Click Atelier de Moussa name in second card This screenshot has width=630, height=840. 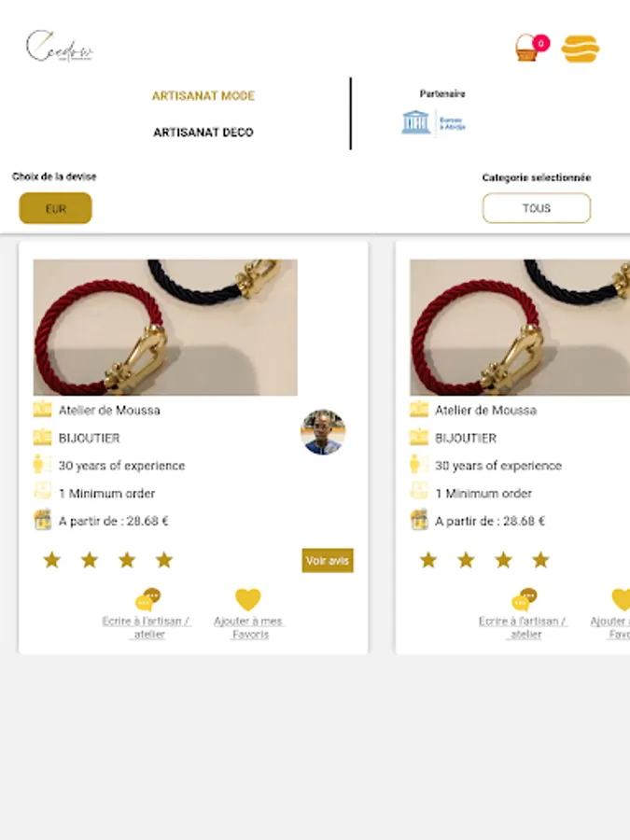(x=485, y=411)
